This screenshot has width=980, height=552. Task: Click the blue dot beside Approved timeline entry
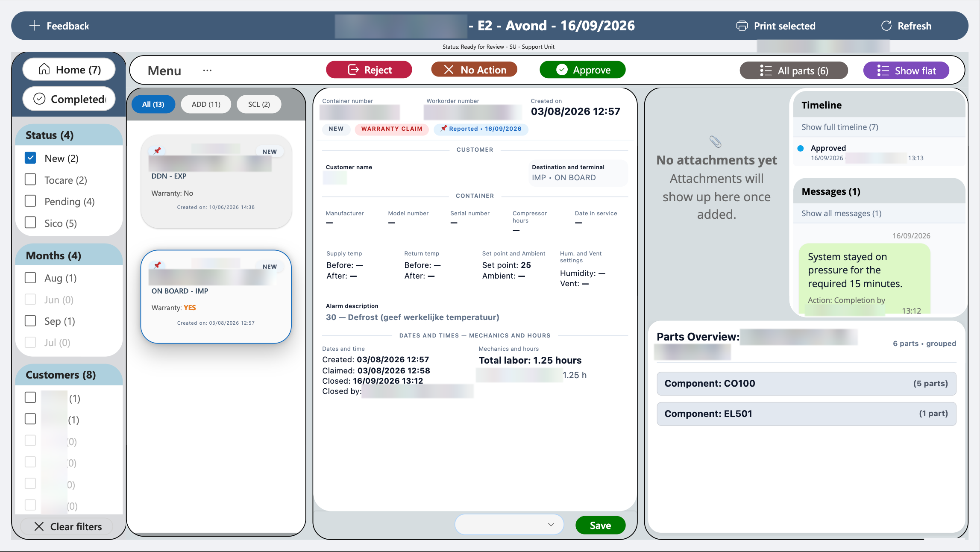[801, 148]
